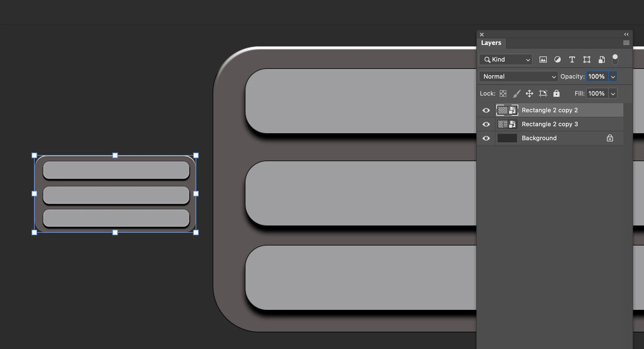Viewport: 644px width, 349px height.
Task: Hide the Rectangle 2 copy 3 layer
Action: point(486,124)
